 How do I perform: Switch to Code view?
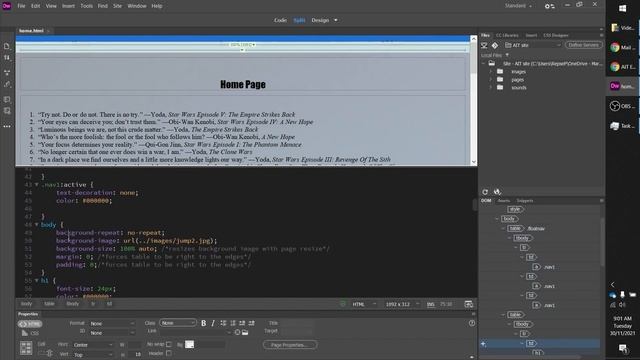click(280, 20)
